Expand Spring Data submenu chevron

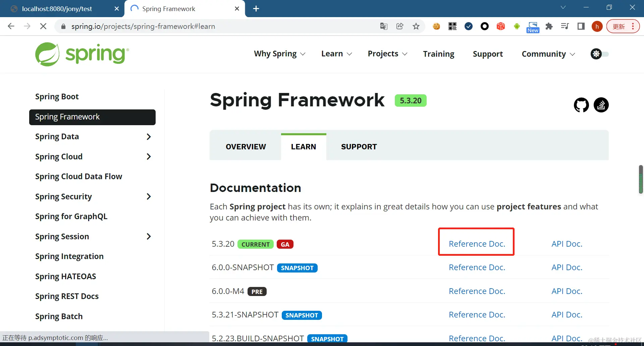tap(149, 137)
